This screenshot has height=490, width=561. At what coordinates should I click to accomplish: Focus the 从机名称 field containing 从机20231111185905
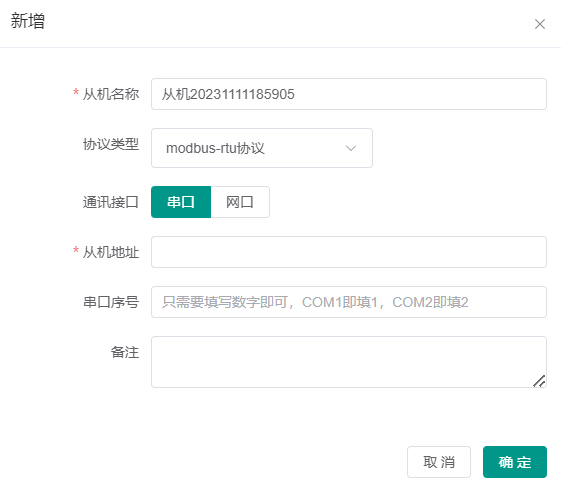point(349,94)
